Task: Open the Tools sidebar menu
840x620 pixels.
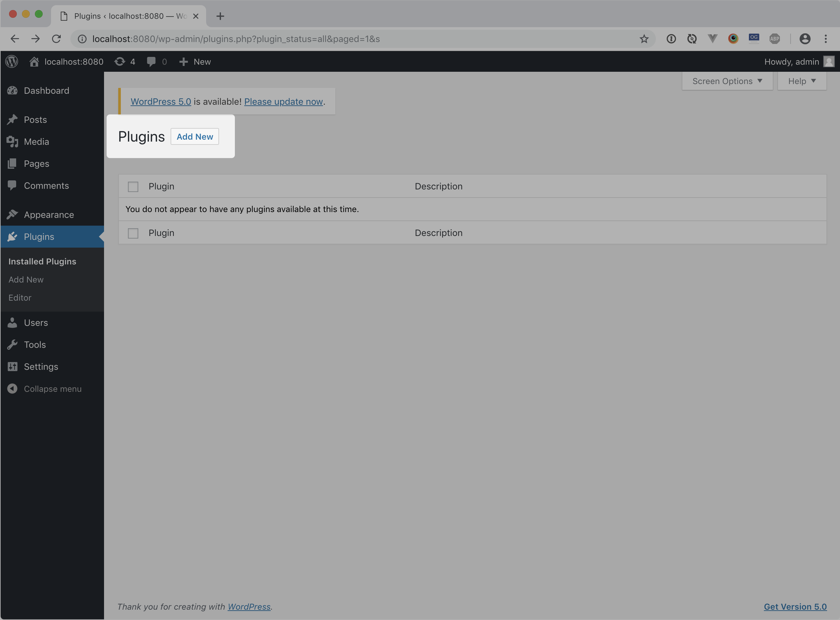Action: point(35,345)
